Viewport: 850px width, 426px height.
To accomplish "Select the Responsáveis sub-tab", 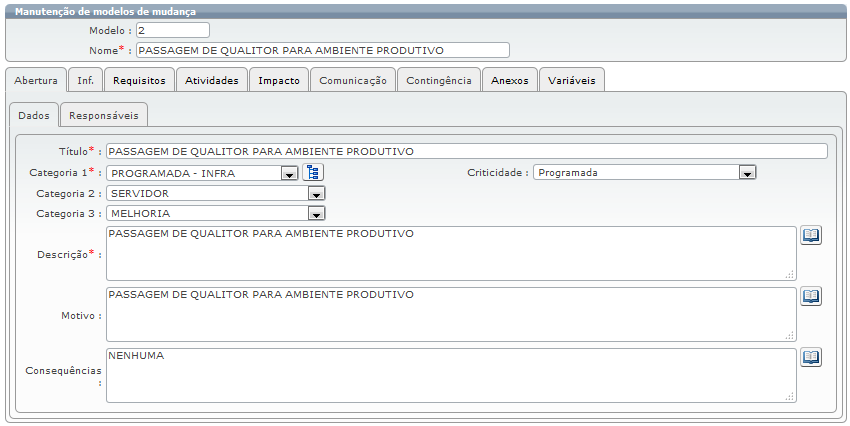I will click(103, 115).
